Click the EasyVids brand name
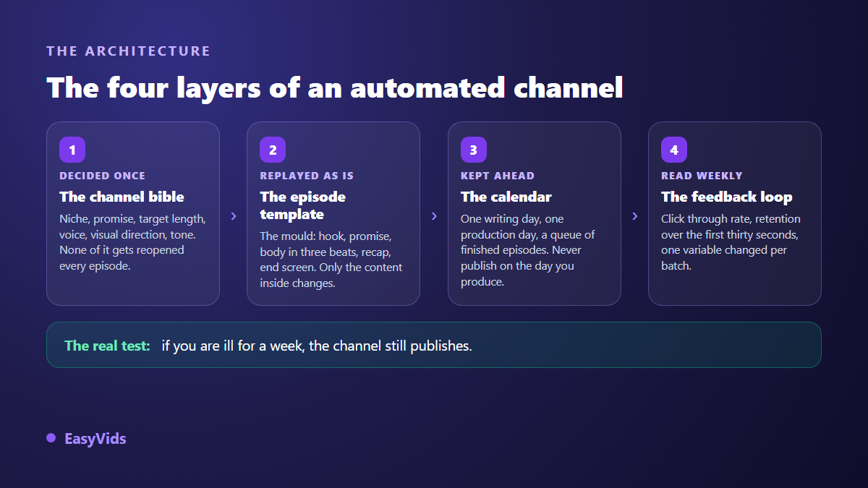Image resolution: width=868 pixels, height=488 pixels. pos(95,439)
